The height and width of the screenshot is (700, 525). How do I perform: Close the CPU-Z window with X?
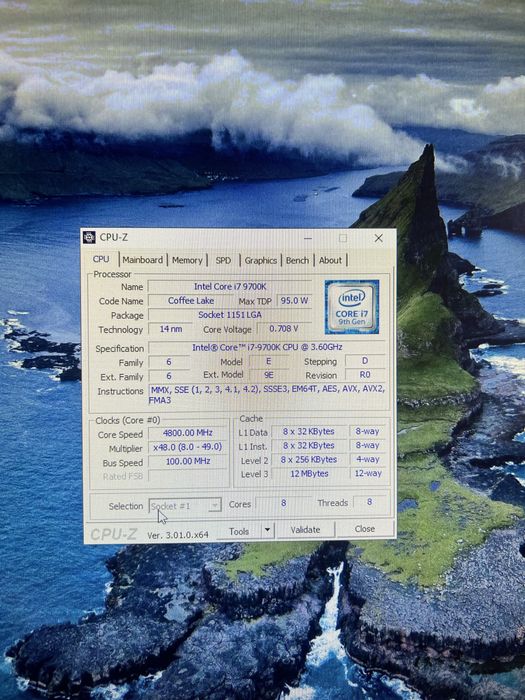379,238
